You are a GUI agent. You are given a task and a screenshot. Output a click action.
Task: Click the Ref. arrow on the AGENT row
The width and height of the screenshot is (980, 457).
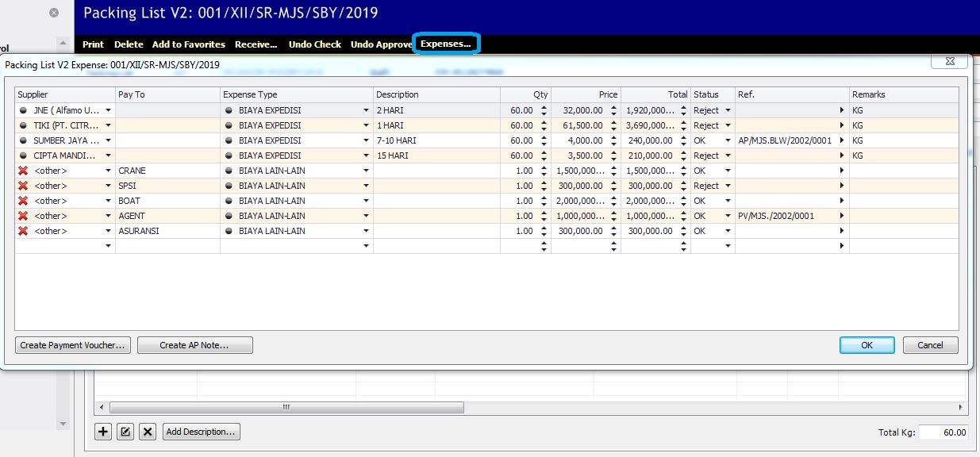[842, 216]
